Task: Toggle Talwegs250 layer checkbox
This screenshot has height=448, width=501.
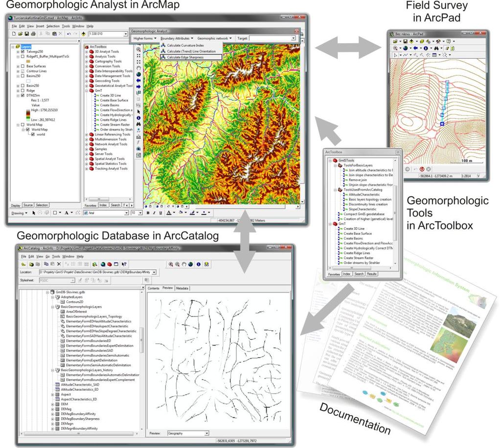Action: pyautogui.click(x=23, y=51)
